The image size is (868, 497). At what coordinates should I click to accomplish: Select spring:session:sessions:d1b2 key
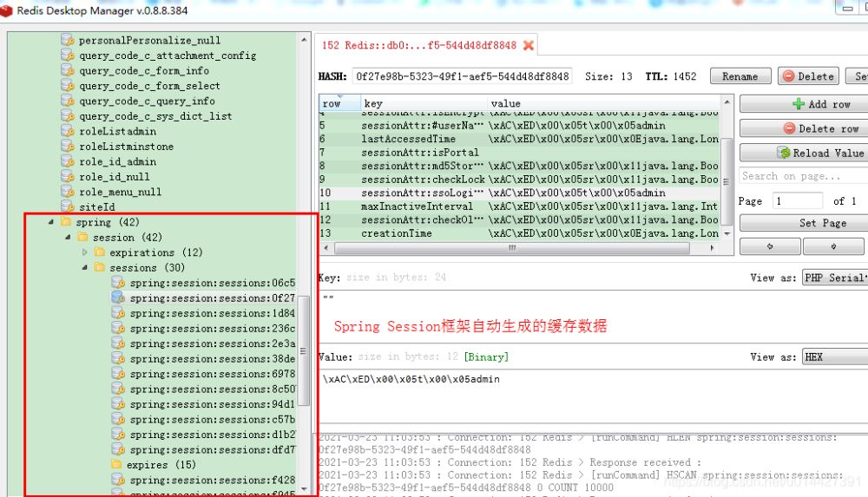pos(213,435)
